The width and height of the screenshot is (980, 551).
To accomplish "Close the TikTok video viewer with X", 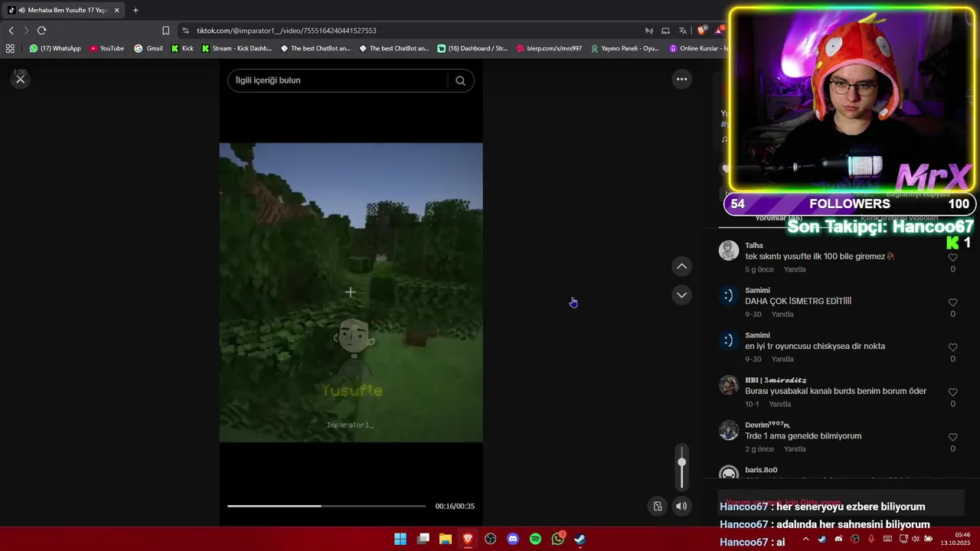I will 21,79.
